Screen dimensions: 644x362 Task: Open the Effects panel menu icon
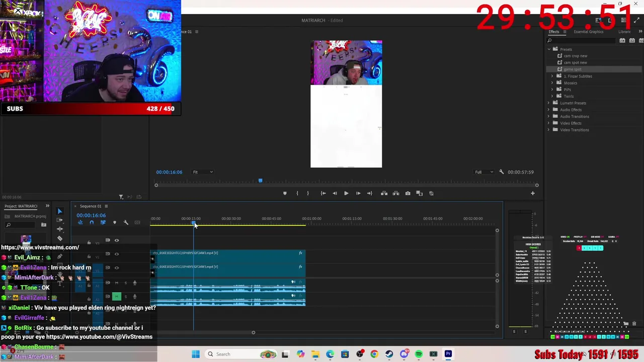(x=565, y=32)
